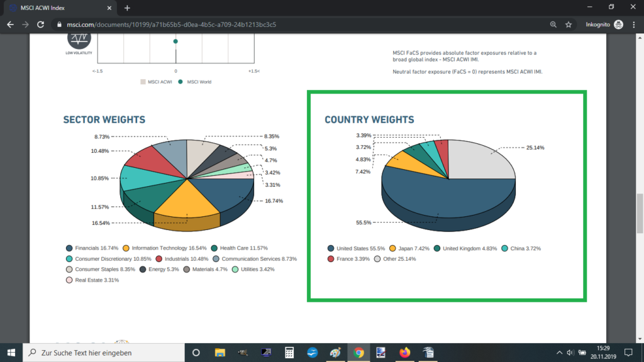Launch File Explorer from the taskbar
The height and width of the screenshot is (362, 644).
coord(219,353)
